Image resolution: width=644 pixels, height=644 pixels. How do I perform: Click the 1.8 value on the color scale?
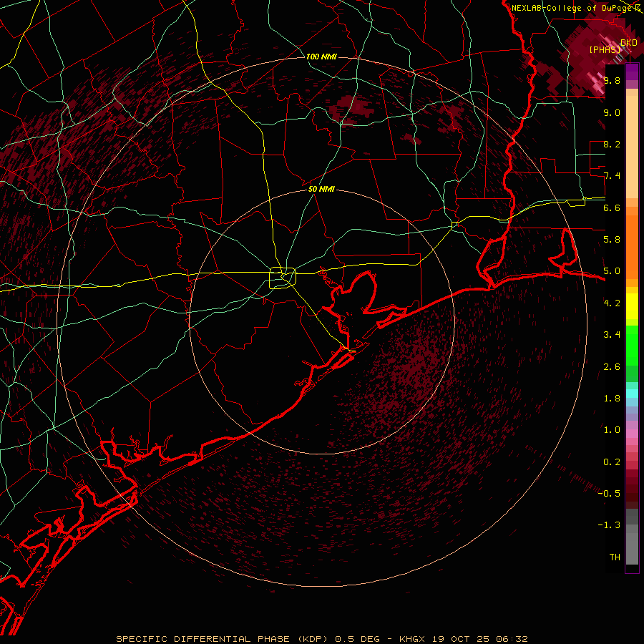612,399
